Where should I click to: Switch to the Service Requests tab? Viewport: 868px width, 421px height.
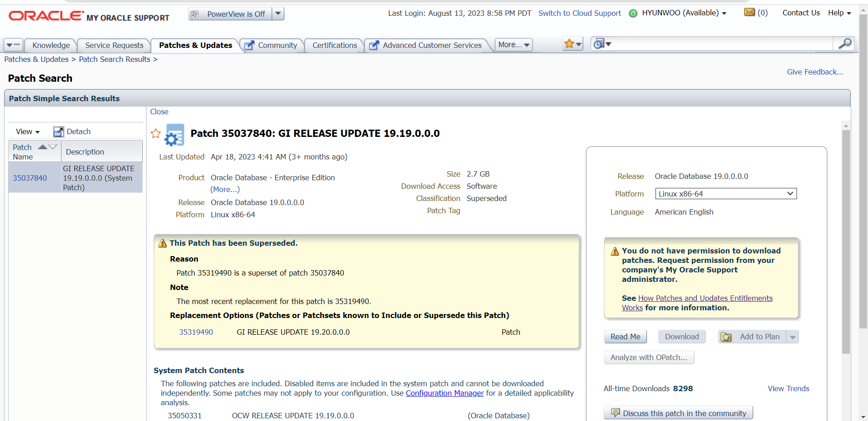[x=114, y=45]
